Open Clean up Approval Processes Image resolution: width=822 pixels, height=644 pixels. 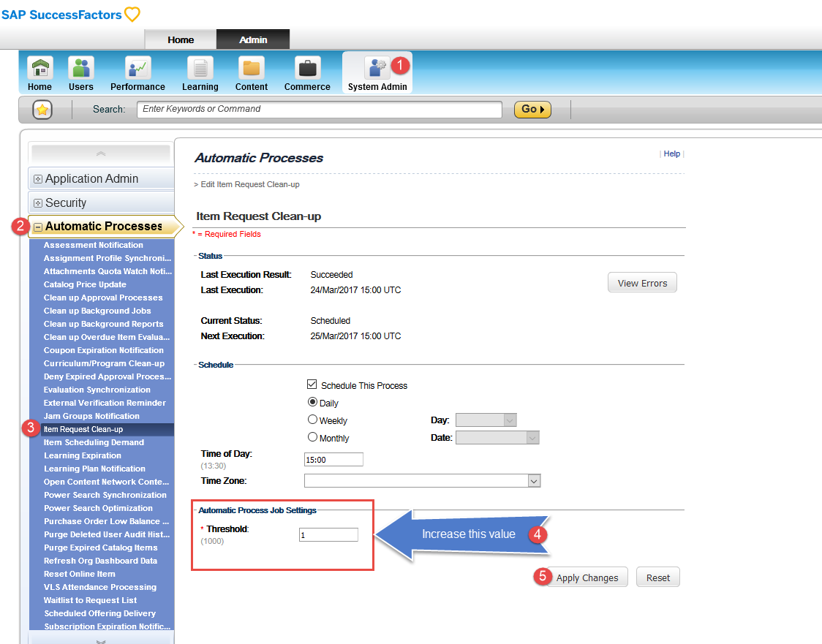(103, 298)
